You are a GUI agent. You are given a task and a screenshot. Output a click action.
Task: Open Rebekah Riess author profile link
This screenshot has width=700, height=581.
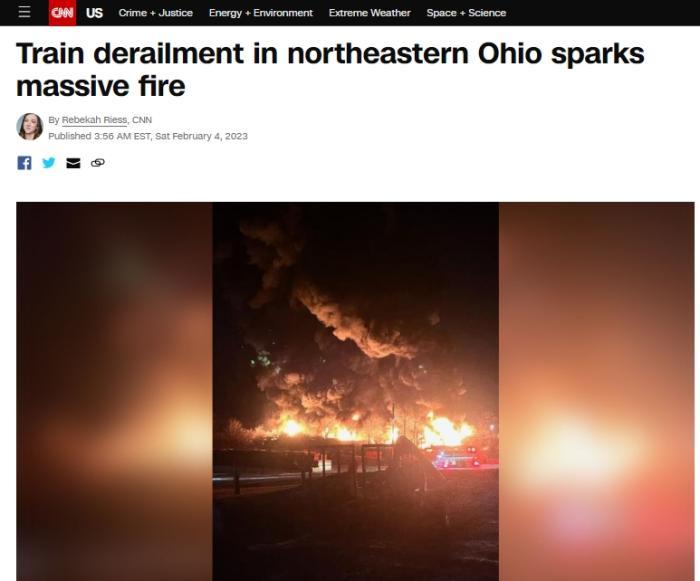pyautogui.click(x=95, y=120)
